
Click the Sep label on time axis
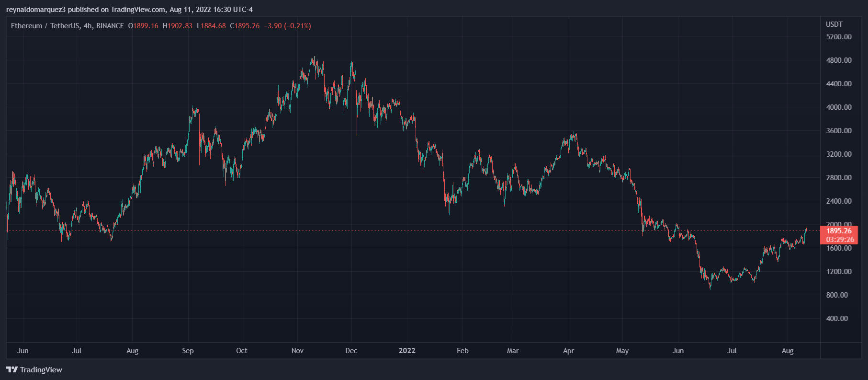188,351
